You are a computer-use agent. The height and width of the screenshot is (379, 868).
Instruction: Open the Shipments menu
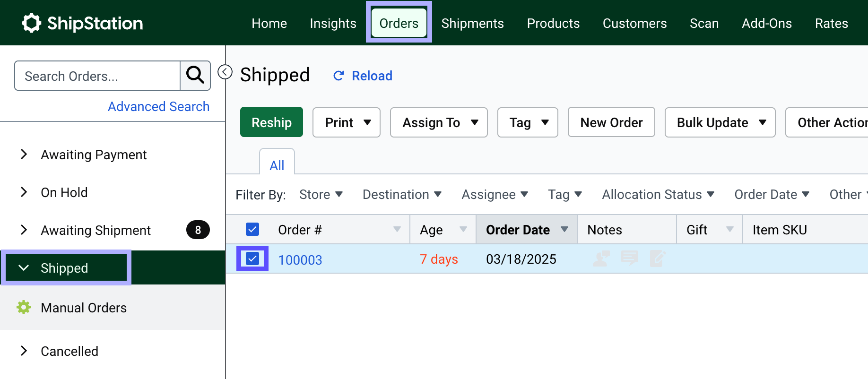pos(472,23)
